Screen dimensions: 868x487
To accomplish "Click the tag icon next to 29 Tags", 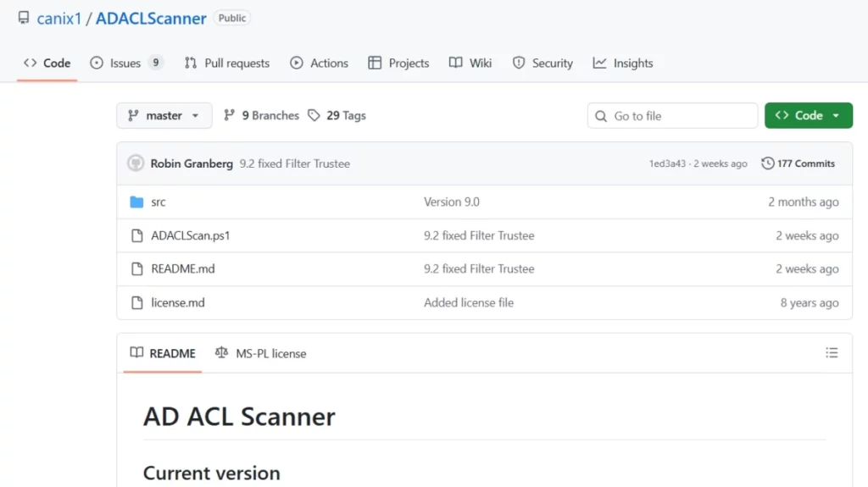I will click(x=314, y=116).
